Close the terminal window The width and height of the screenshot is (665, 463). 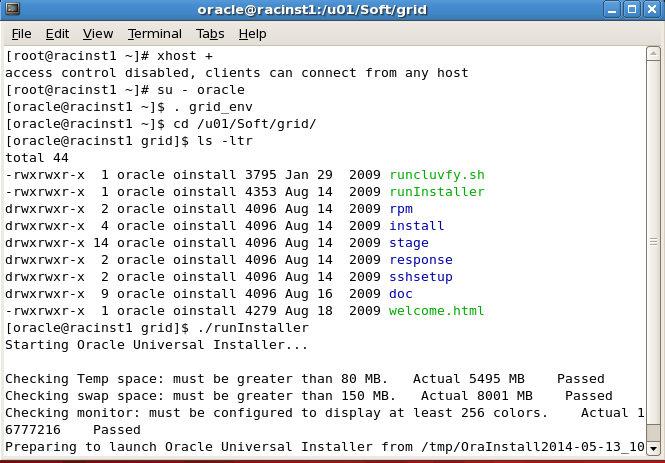pyautogui.click(x=652, y=9)
